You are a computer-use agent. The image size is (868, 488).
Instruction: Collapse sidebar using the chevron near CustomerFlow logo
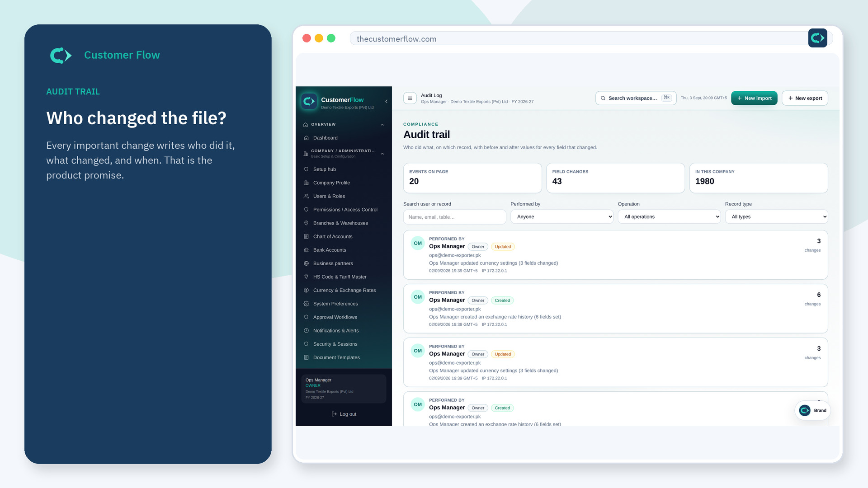[x=386, y=101]
